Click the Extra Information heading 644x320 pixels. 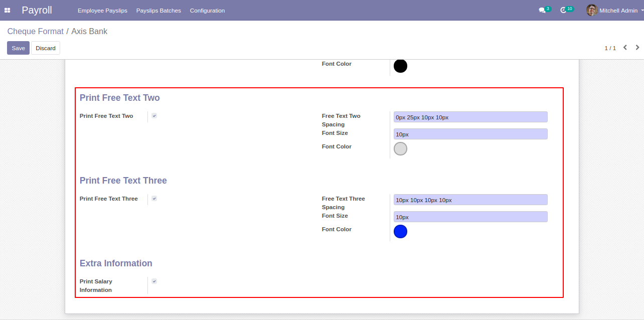point(116,263)
